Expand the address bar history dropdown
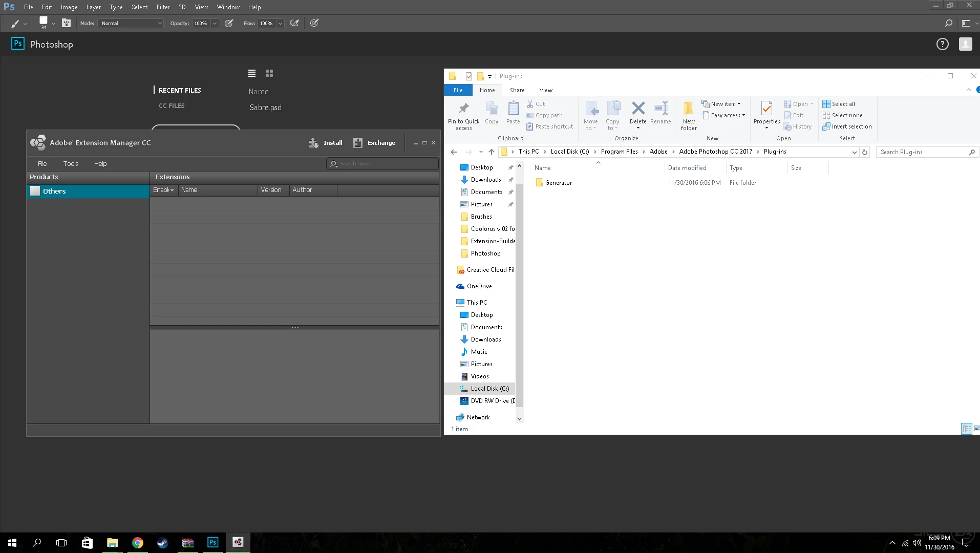 click(x=854, y=152)
